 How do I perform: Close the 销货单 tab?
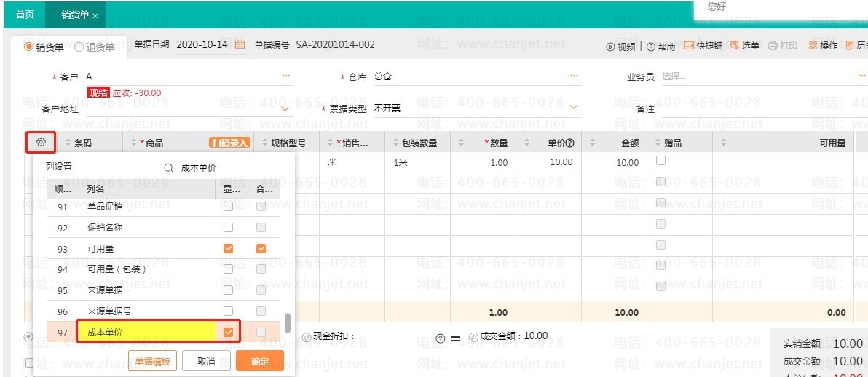[95, 15]
